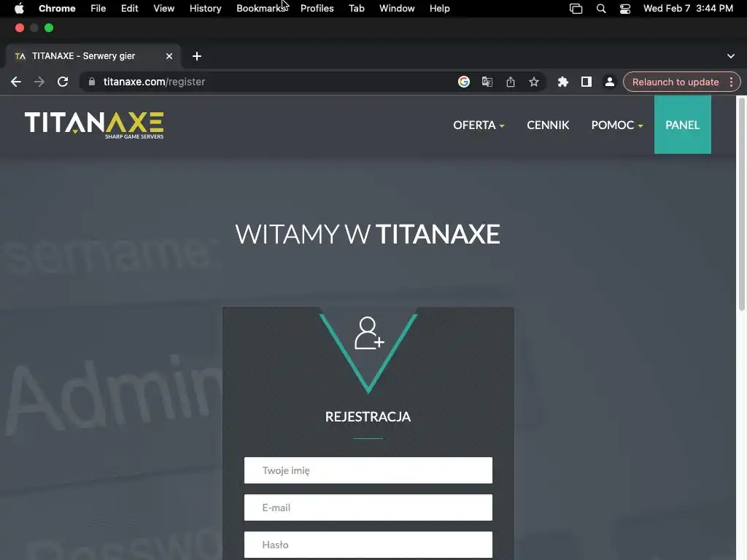Click the address bar URL
The width and height of the screenshot is (747, 560).
[x=155, y=82]
